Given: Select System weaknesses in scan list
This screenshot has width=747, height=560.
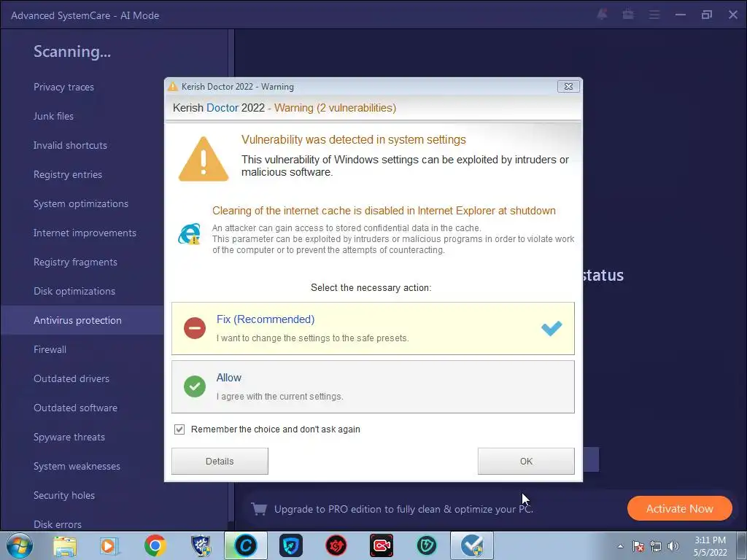Looking at the screenshot, I should [77, 466].
